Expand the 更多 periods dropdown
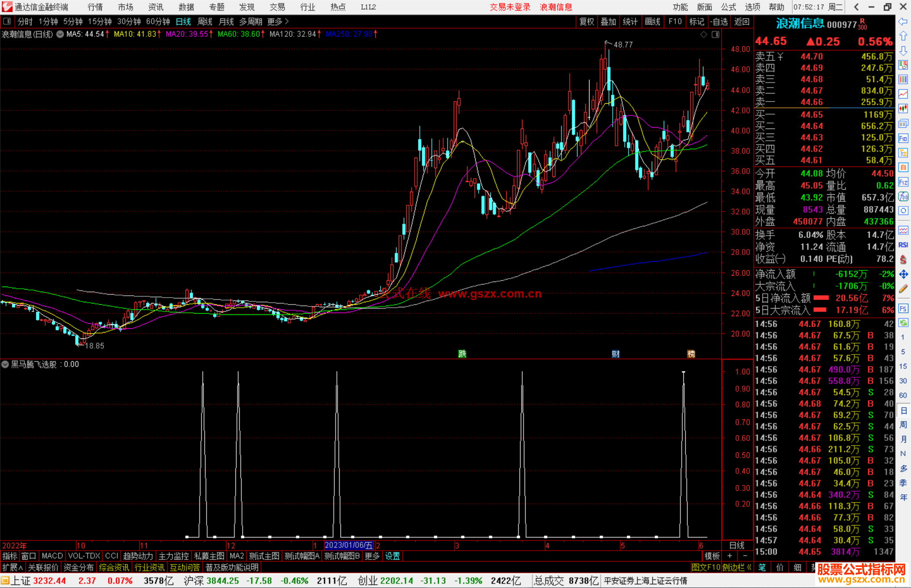911x588 pixels. point(278,21)
